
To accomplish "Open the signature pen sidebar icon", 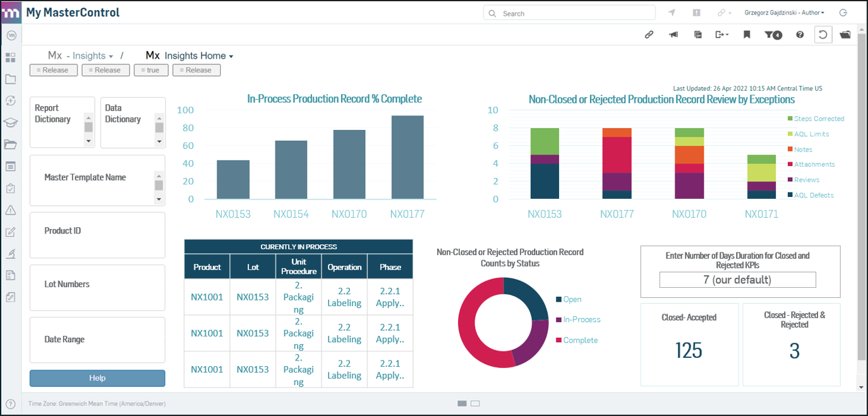I will pos(11,254).
